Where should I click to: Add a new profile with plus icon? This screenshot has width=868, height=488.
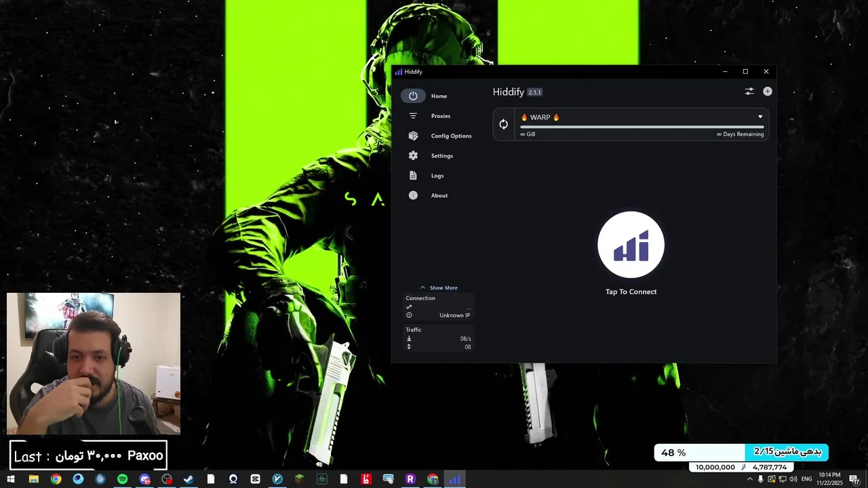(768, 91)
